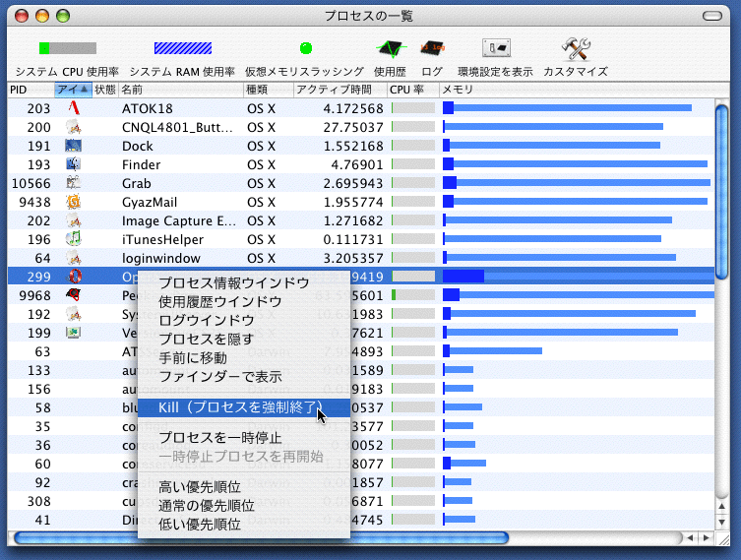Click PID value 10566
Viewport: 741px width, 560px height.
pos(31,183)
